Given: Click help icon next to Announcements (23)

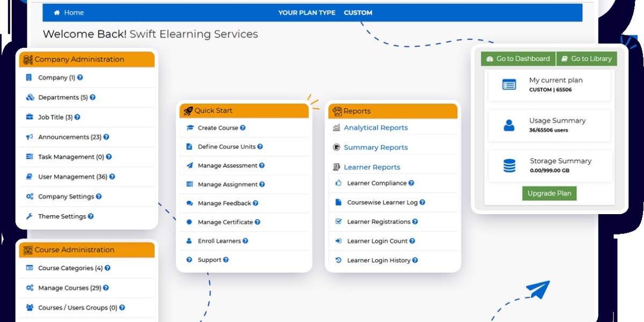Looking at the screenshot, I should (106, 137).
